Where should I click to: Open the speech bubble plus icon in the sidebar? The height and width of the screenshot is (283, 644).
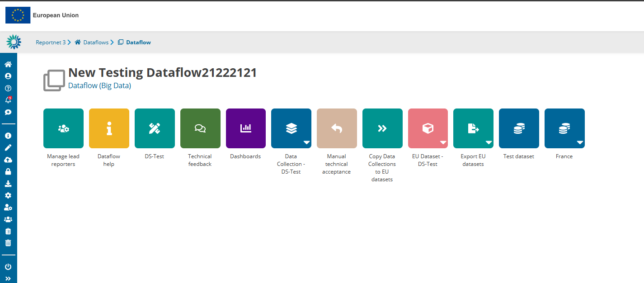pos(8,112)
